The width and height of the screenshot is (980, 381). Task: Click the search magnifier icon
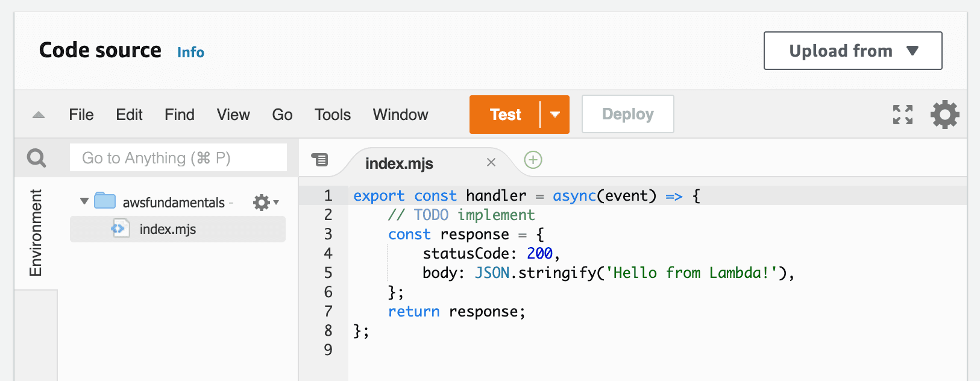[37, 158]
